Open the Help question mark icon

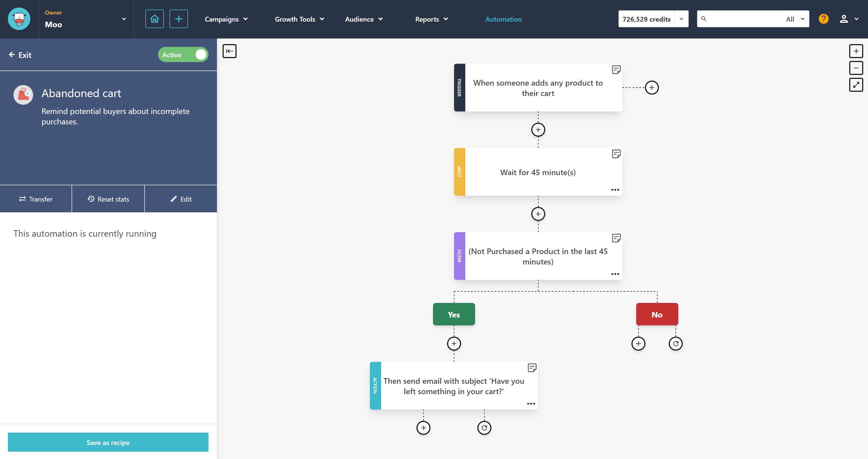(x=824, y=19)
